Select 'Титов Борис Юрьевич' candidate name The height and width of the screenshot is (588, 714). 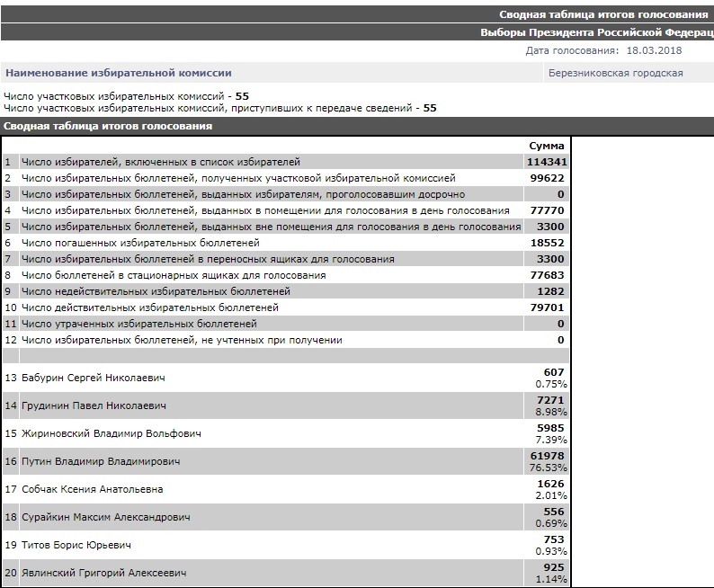point(76,545)
